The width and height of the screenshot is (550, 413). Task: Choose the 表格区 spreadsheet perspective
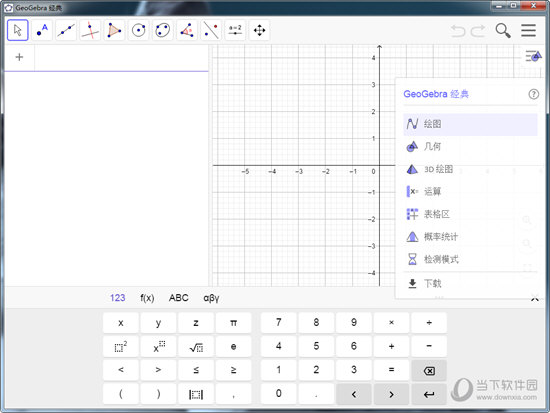point(470,214)
